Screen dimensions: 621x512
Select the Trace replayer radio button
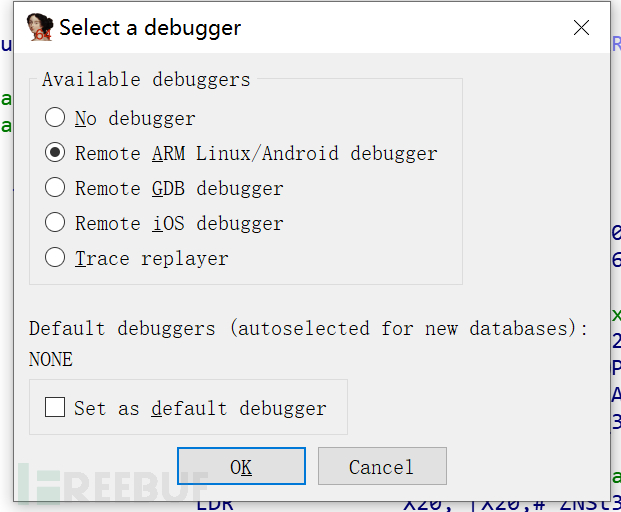pyautogui.click(x=56, y=258)
